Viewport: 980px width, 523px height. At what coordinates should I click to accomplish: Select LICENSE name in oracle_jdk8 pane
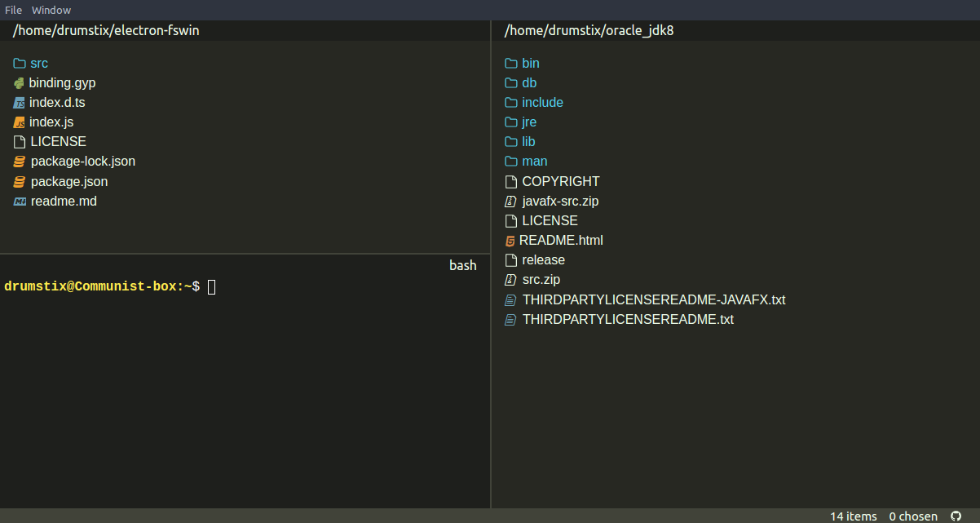click(550, 220)
